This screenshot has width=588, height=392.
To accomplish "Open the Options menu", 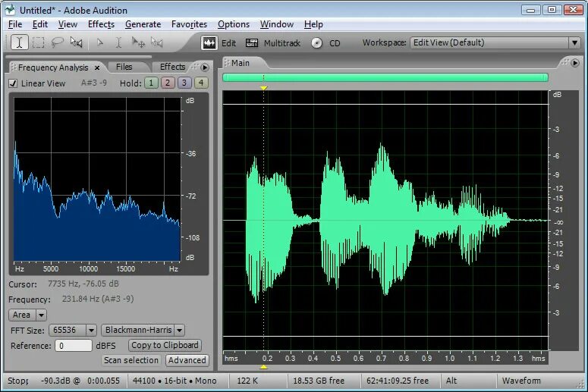I will (x=233, y=24).
